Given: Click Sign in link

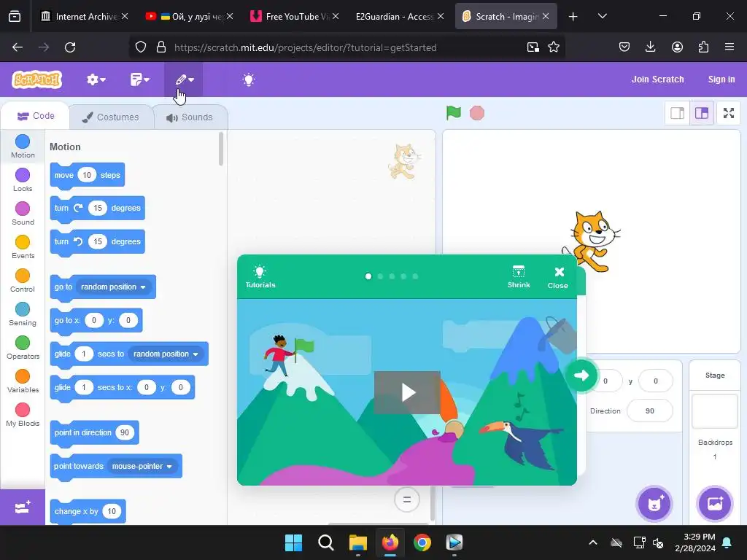Looking at the screenshot, I should pyautogui.click(x=721, y=79).
